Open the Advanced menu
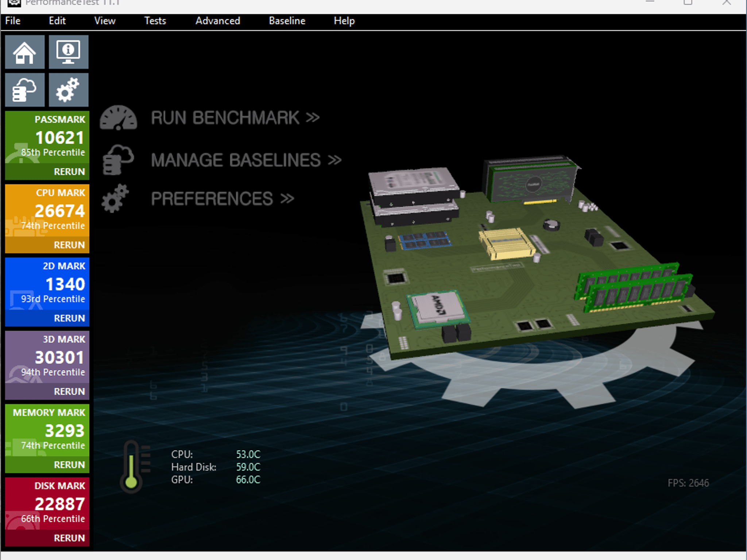Viewport: 747px width, 560px height. point(218,21)
